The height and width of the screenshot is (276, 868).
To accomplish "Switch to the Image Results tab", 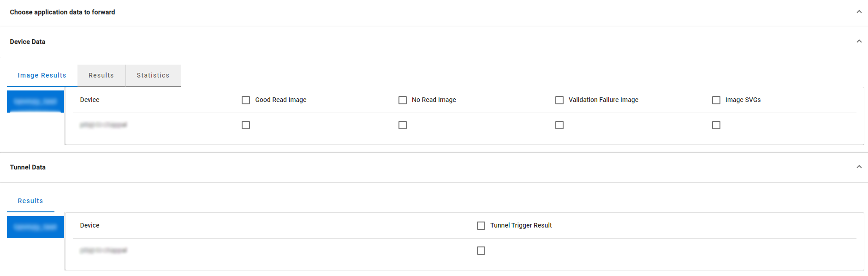I will pos(42,75).
